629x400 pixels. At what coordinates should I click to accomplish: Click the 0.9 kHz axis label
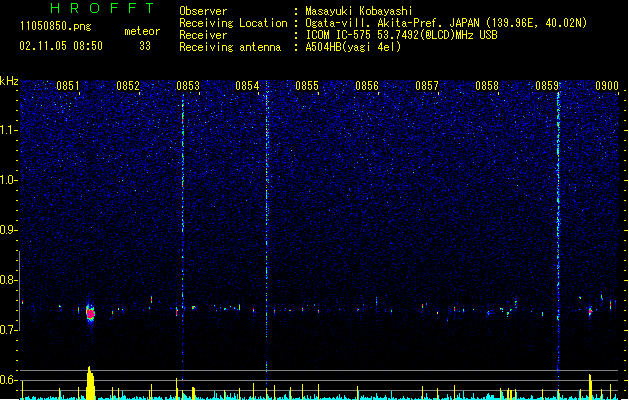click(x=8, y=230)
